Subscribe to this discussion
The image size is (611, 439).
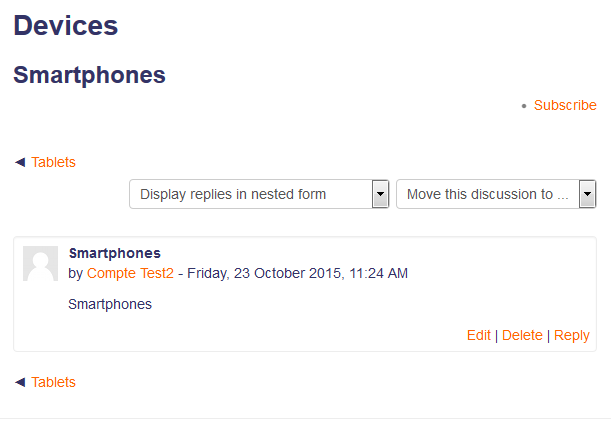pos(565,105)
